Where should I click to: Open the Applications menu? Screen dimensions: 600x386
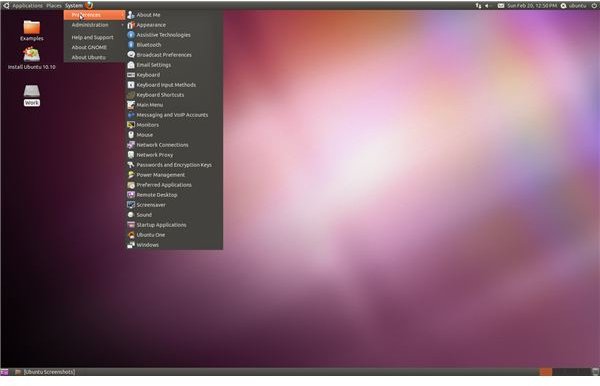27,5
